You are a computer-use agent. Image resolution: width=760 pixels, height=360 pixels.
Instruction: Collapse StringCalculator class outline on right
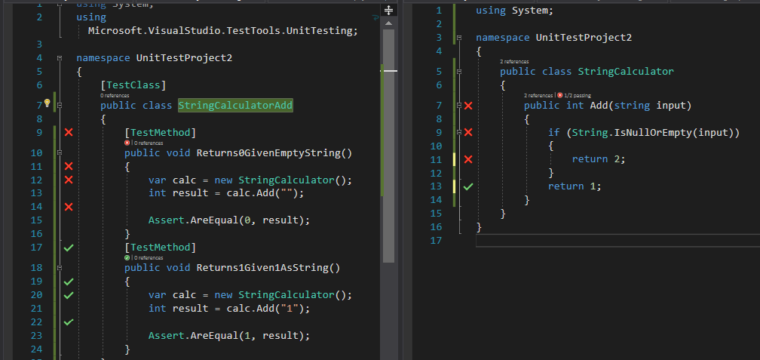click(459, 72)
